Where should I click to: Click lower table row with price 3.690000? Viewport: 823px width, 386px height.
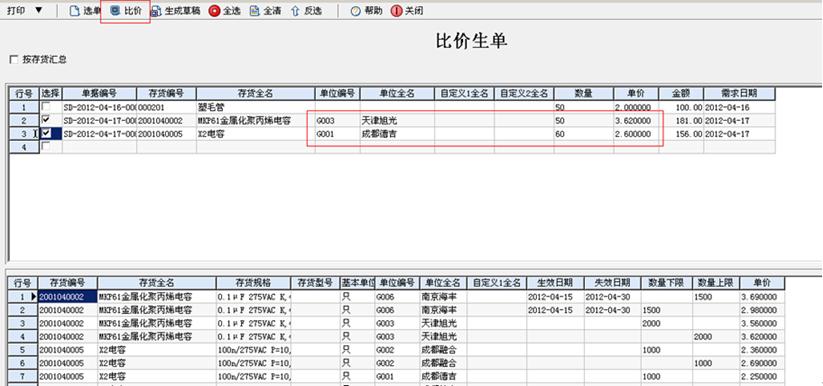tap(762, 297)
